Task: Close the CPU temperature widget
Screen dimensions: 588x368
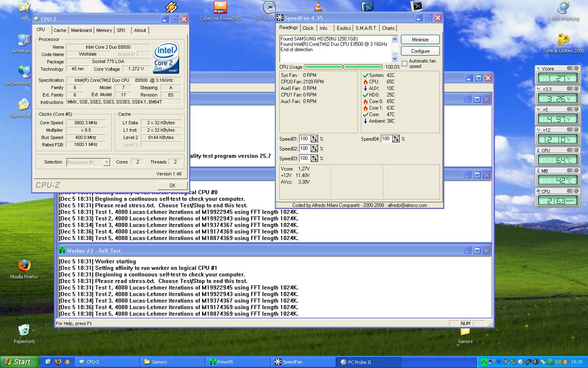Action: (576, 150)
